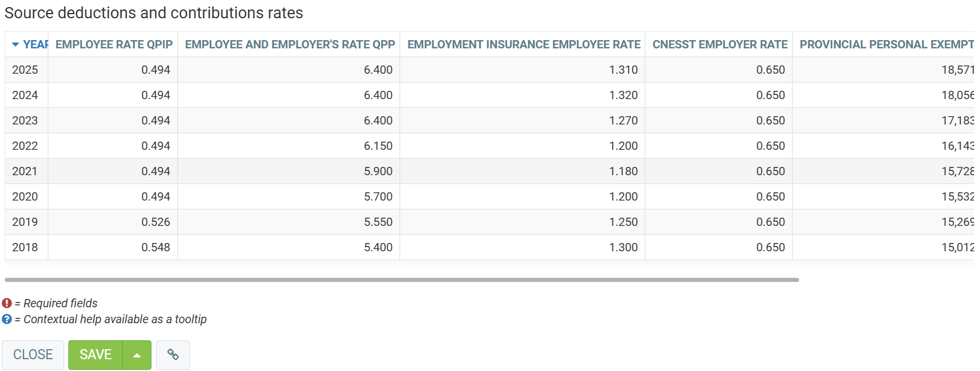980x371 pixels.
Task: Select the 2025 year row cell
Action: click(25, 70)
